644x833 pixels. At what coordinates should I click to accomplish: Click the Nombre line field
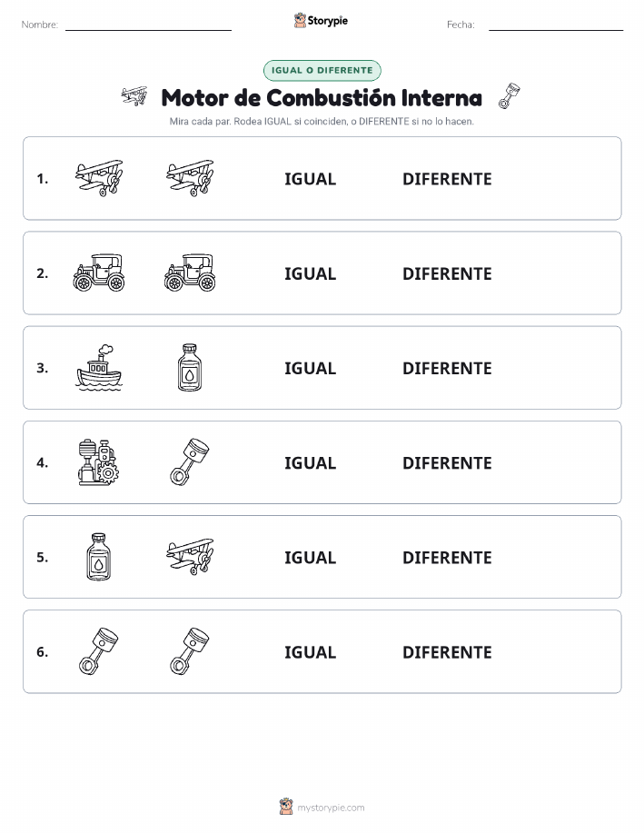148,25
